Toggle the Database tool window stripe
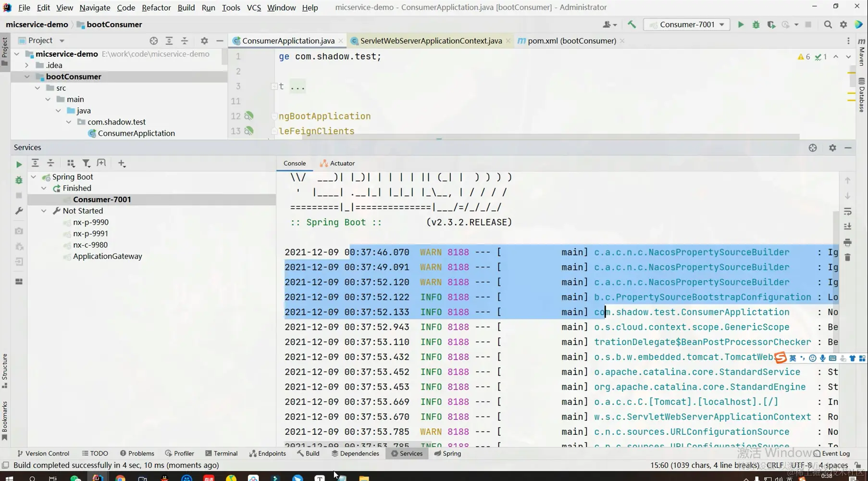The image size is (868, 481). point(862,95)
